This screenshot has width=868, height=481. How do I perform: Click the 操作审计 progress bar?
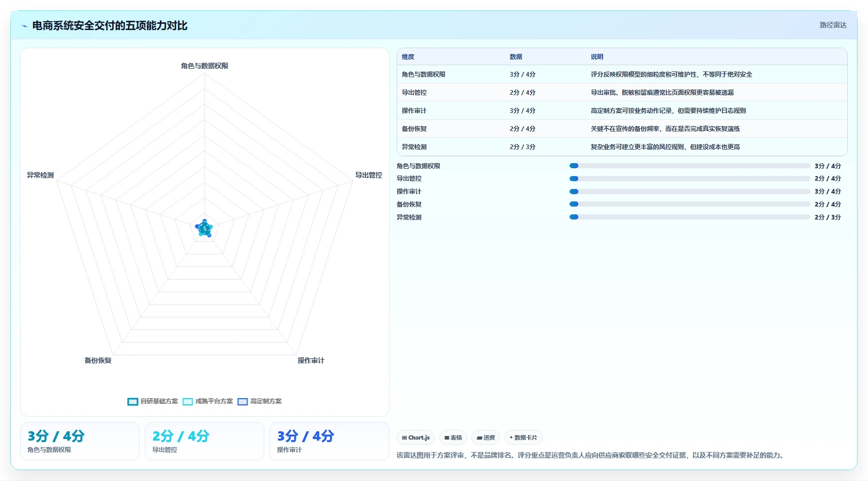coord(690,192)
